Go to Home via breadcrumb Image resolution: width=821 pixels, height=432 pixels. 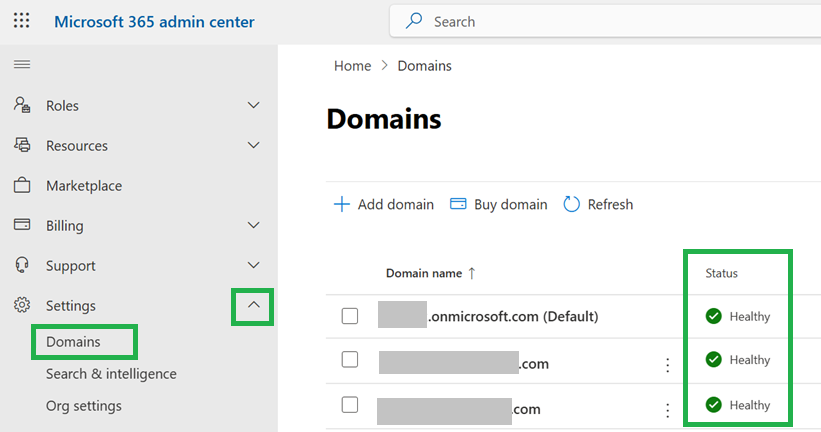[x=352, y=66]
